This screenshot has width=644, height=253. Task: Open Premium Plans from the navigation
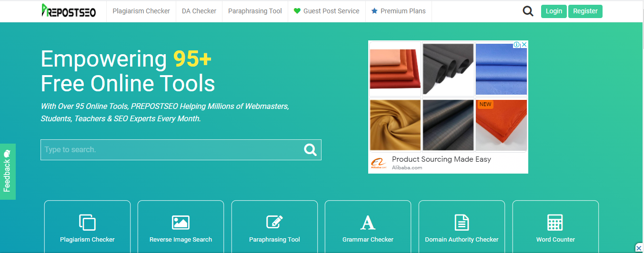pos(399,11)
